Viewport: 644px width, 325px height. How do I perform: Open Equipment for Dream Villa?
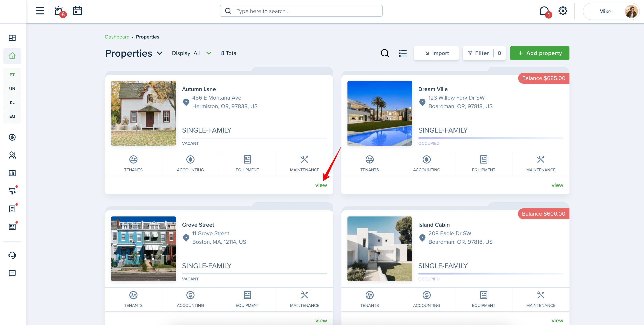484,164
